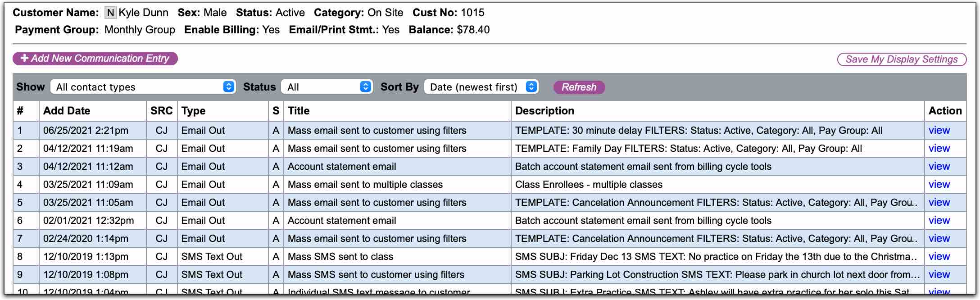
Task: Click the Add Date column header
Action: tap(67, 111)
